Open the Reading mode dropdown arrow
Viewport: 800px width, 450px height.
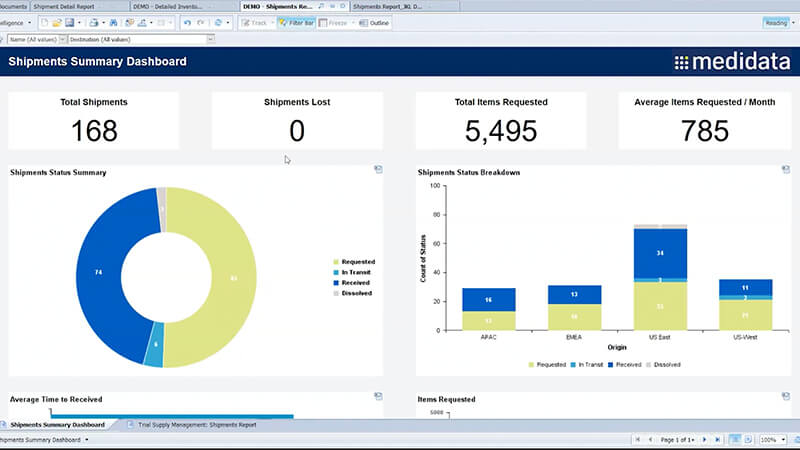tap(793, 23)
